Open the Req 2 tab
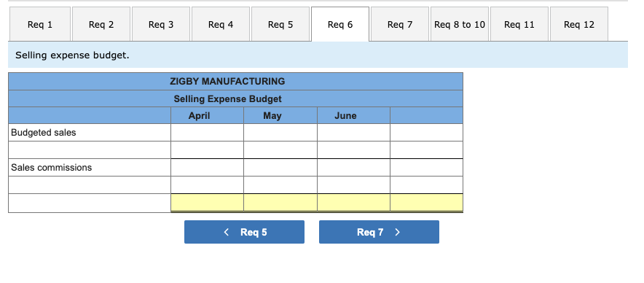Viewport: 644px width, 283px height. 101,24
